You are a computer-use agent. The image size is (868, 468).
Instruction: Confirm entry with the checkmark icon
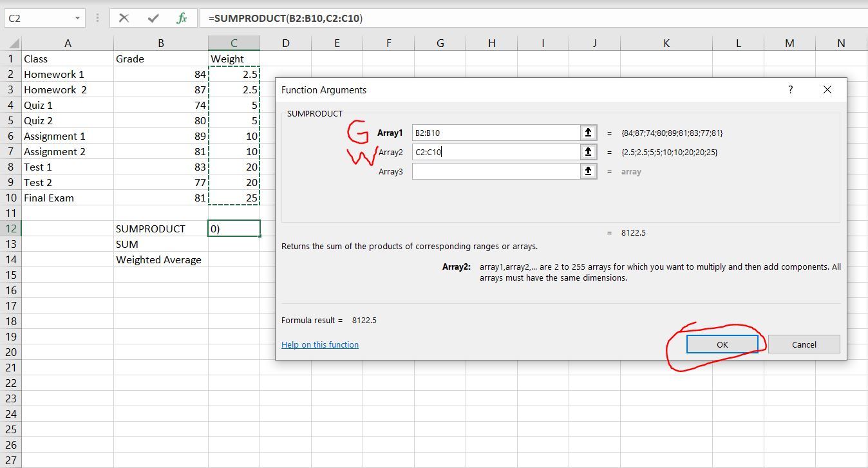tap(153, 18)
